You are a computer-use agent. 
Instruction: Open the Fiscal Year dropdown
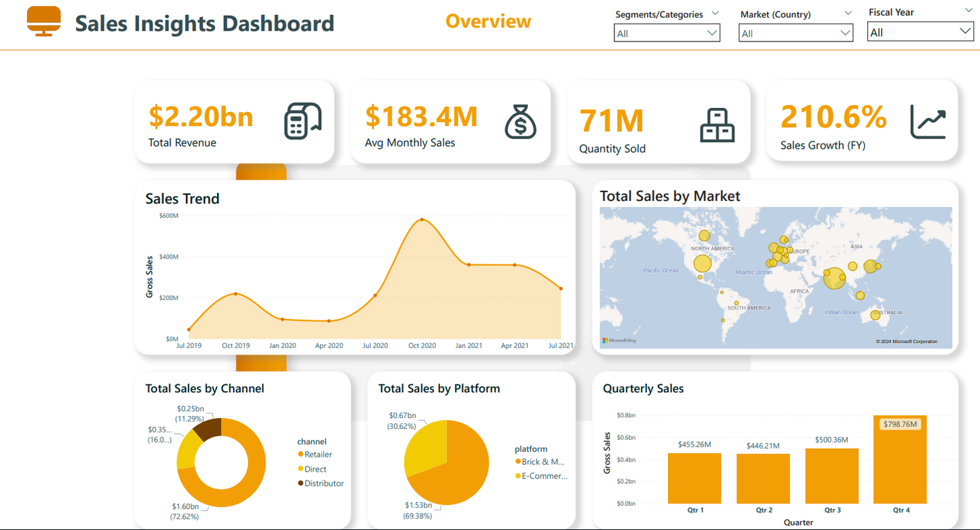coord(966,31)
